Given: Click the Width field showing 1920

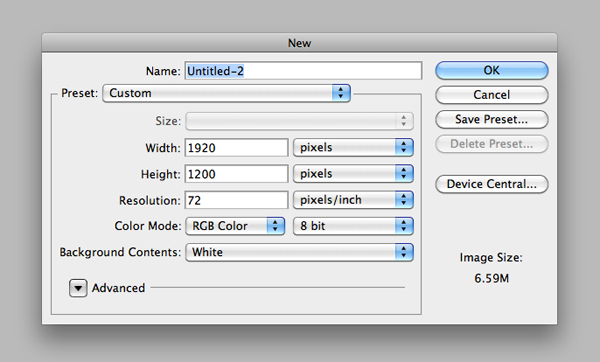Looking at the screenshot, I should pyautogui.click(x=236, y=148).
